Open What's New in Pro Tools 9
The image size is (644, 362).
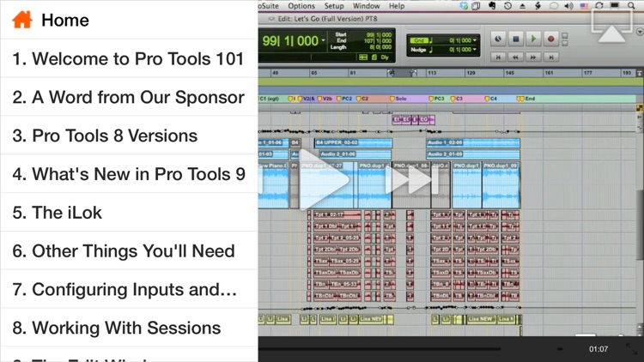129,174
